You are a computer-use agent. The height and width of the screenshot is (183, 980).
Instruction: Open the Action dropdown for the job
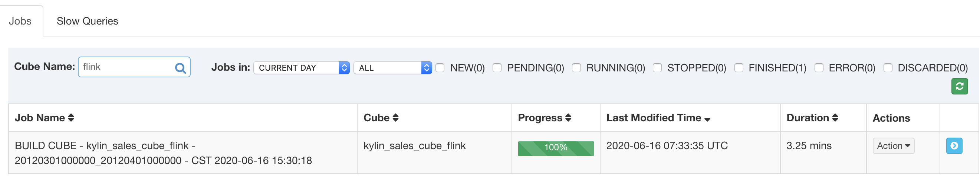(893, 146)
